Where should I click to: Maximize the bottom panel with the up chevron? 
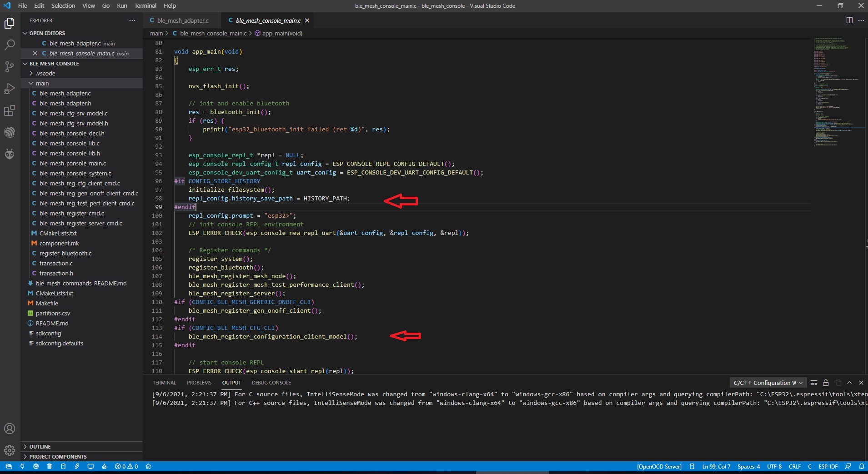849,383
